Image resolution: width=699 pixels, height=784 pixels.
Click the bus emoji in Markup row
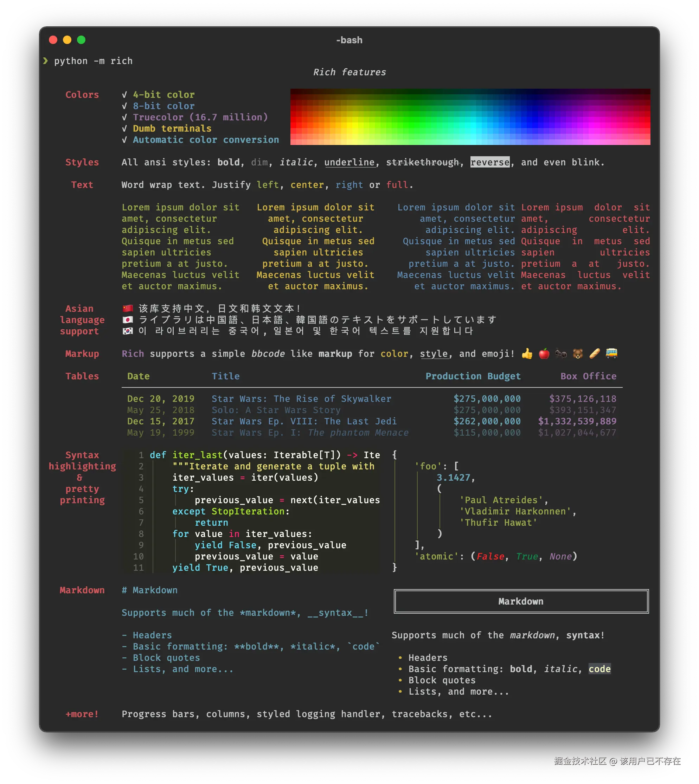(x=611, y=353)
